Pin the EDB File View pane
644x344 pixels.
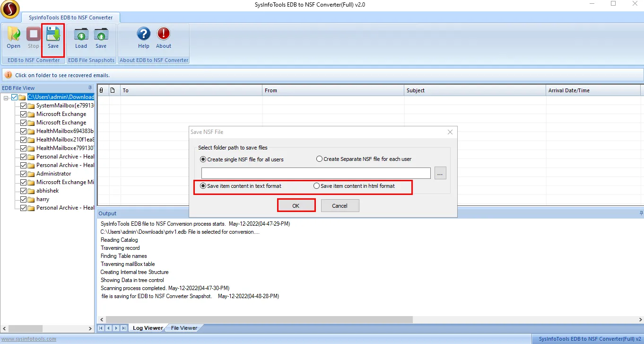click(90, 88)
